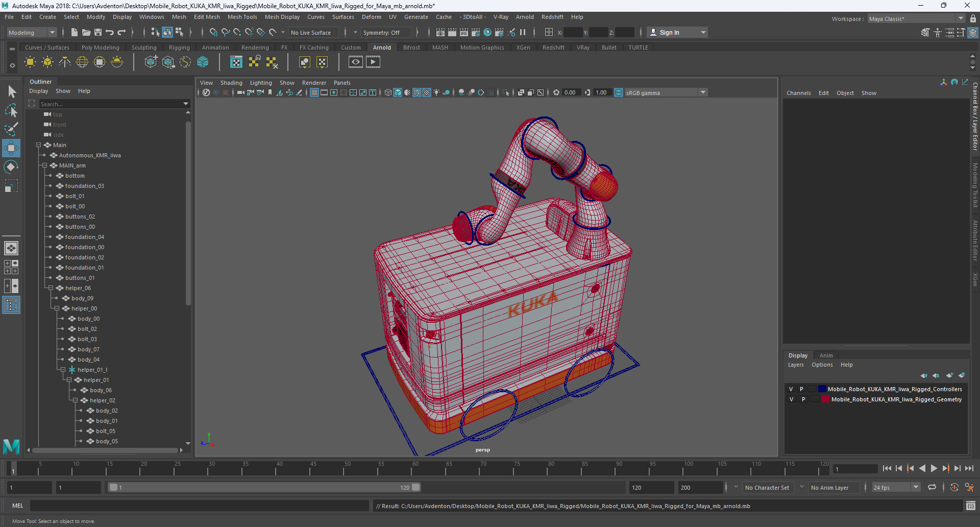The height and width of the screenshot is (527, 980).
Task: Click the Open Scene folder icon
Action: [86, 32]
